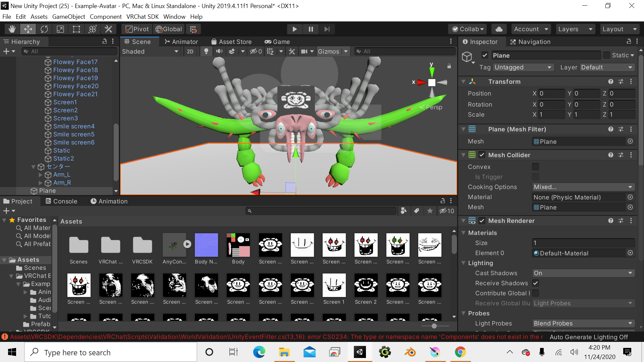
Task: Toggle scene effects icon
Action: tap(232, 51)
